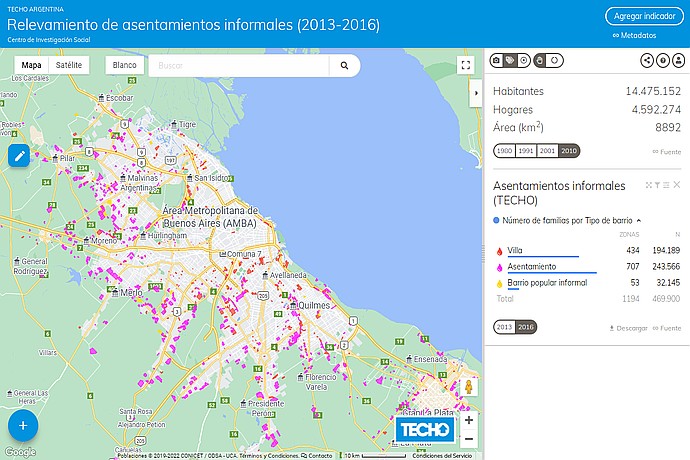Open the info help circle icon

pyautogui.click(x=663, y=60)
